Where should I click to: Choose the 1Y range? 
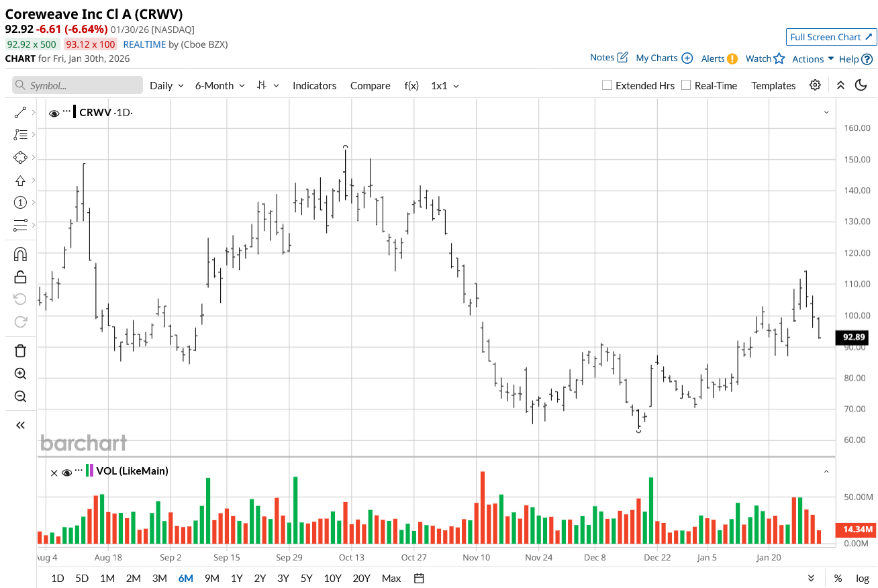pyautogui.click(x=237, y=578)
